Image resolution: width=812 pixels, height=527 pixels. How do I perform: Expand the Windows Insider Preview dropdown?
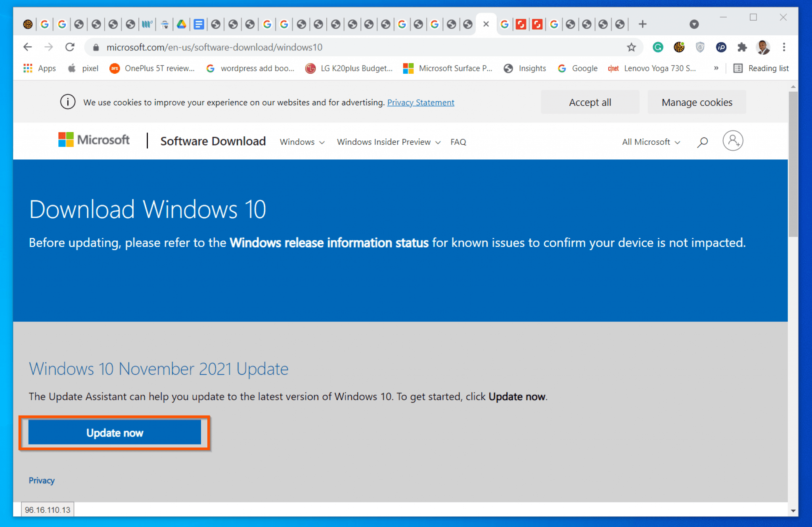tap(388, 142)
